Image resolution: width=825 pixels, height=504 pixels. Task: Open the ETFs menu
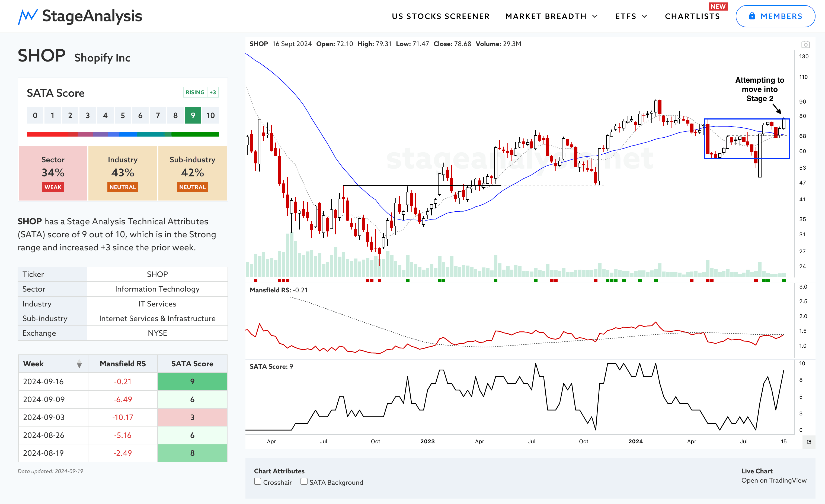(631, 16)
